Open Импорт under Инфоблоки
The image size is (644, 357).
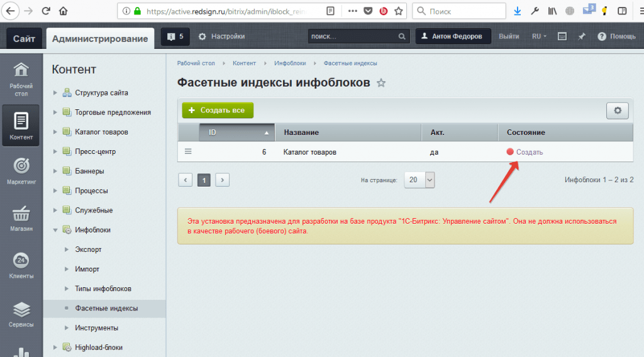87,269
